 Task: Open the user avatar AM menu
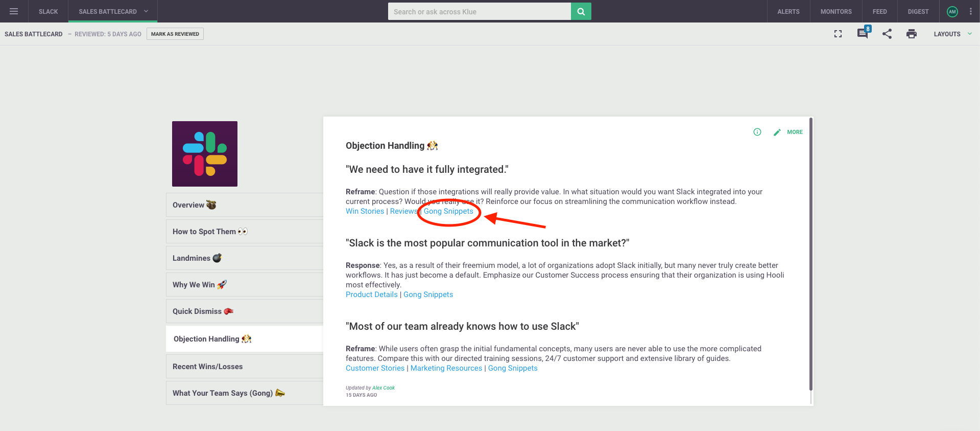(x=952, y=11)
